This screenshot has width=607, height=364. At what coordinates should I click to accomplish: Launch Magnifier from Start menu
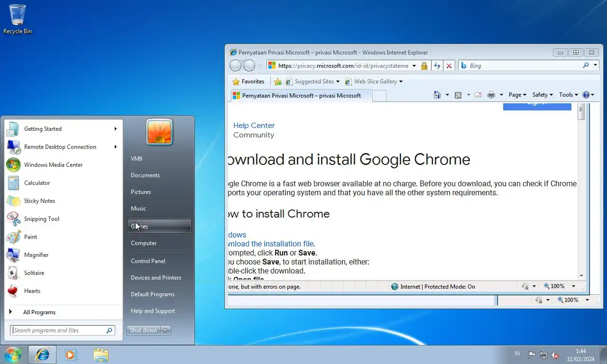(62, 255)
